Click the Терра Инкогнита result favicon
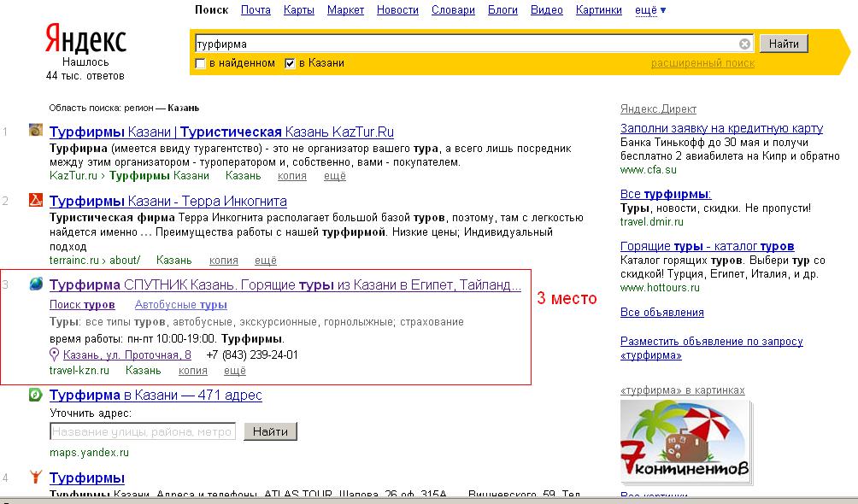This screenshot has width=858, height=504. [x=36, y=200]
